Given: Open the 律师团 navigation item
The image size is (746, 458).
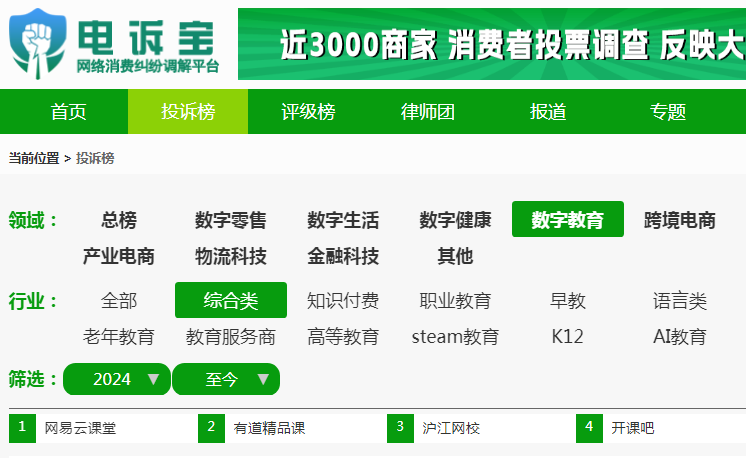Looking at the screenshot, I should [x=428, y=112].
